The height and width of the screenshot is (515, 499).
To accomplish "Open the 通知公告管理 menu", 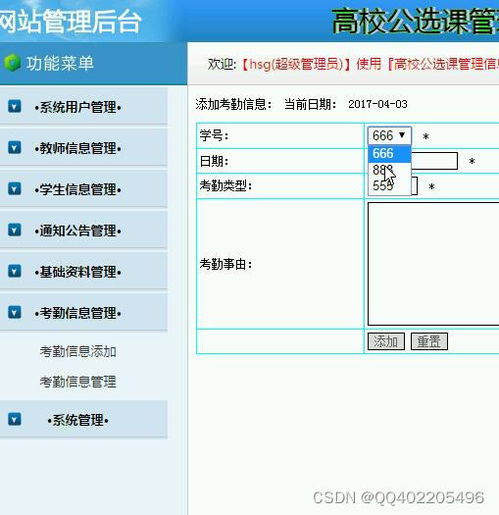I will [78, 231].
